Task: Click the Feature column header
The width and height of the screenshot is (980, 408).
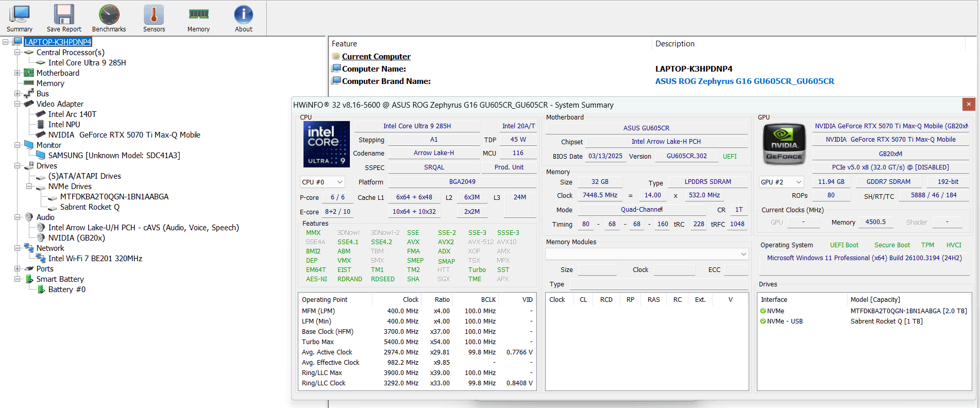Action: (490, 44)
